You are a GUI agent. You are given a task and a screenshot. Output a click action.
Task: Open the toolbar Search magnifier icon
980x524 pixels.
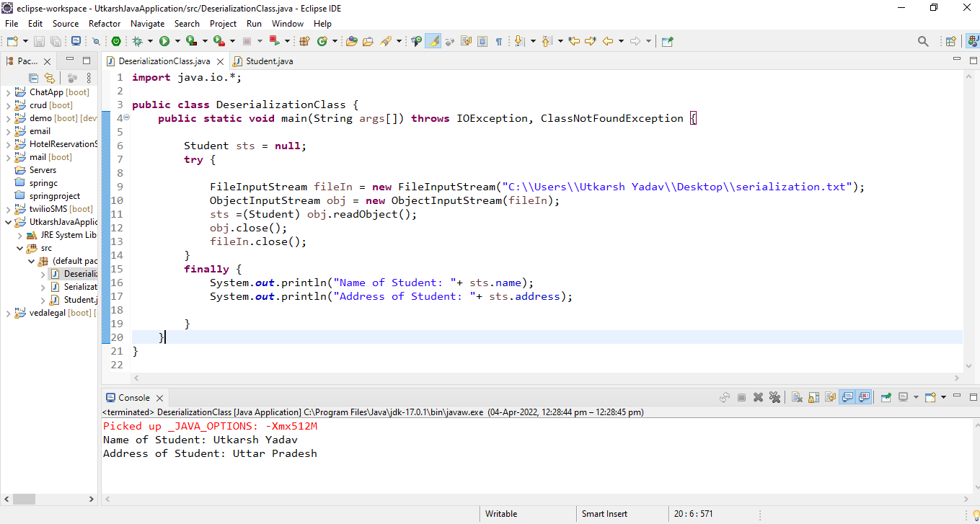[x=923, y=42]
